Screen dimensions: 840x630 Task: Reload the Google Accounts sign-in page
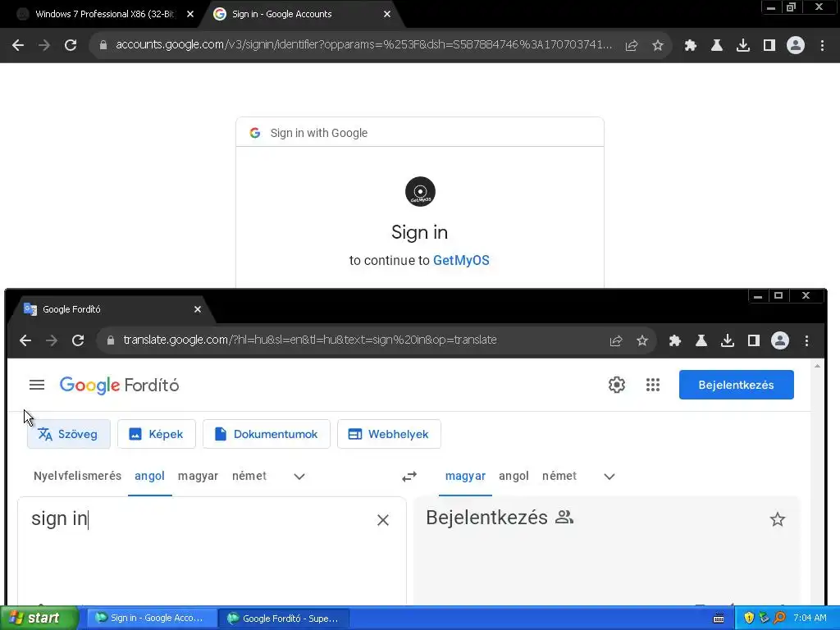coord(71,46)
